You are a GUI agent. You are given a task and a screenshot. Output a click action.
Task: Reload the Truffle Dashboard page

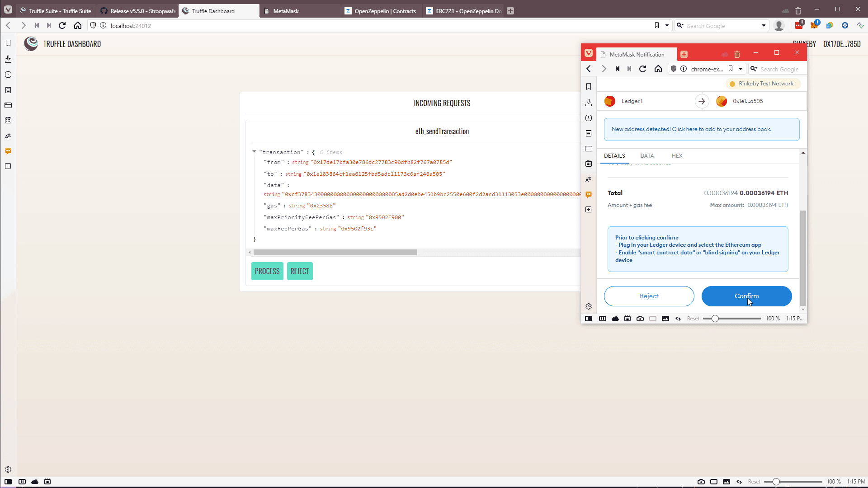click(62, 26)
